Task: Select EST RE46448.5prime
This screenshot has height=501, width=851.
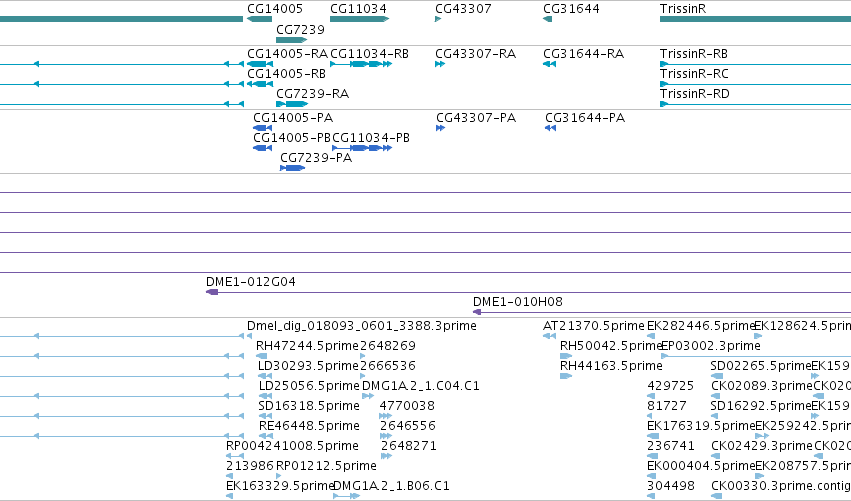Action: click(309, 426)
